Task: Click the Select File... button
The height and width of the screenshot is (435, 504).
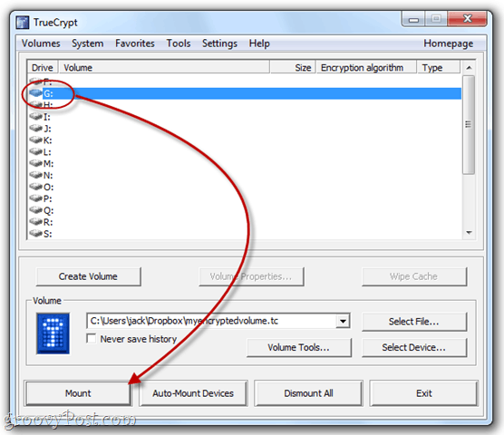Action: (414, 322)
